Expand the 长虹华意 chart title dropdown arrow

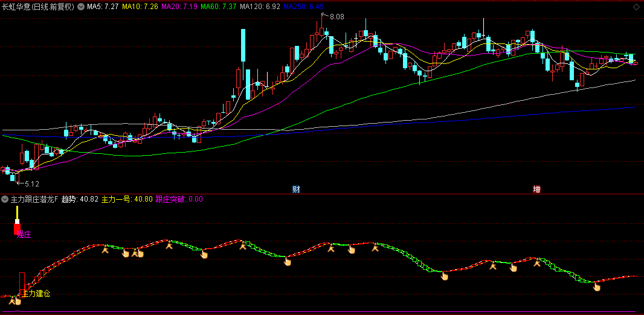[x=81, y=7]
